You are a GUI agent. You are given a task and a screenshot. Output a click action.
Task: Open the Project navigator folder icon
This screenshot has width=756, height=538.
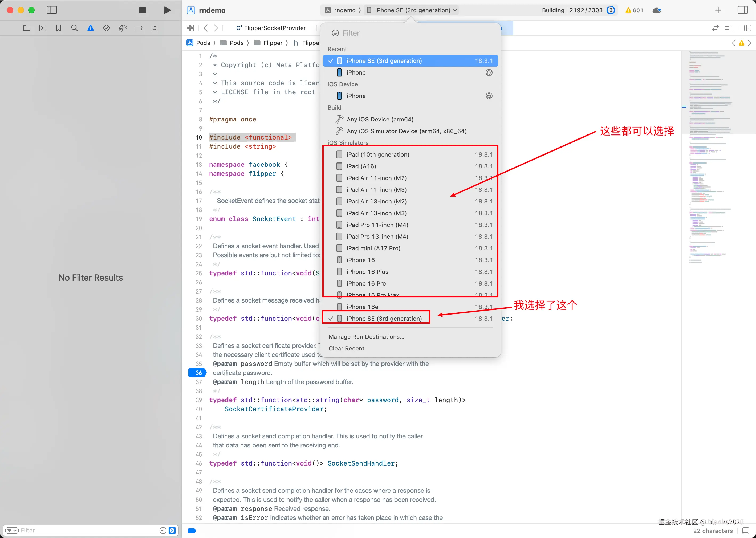(x=27, y=28)
